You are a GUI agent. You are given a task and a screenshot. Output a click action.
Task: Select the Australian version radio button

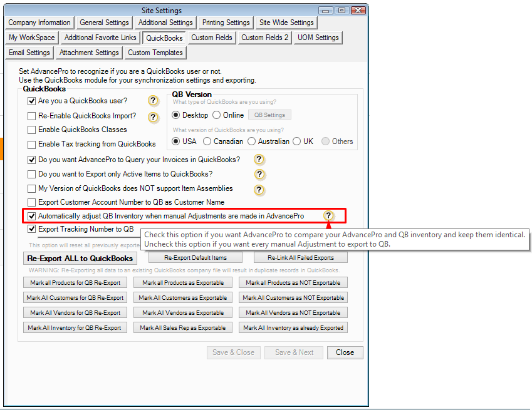pos(251,141)
